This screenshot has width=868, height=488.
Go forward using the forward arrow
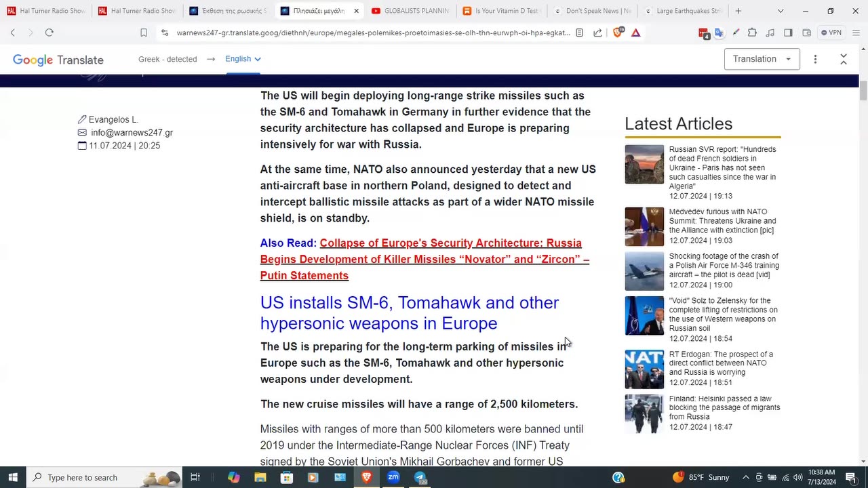pyautogui.click(x=31, y=33)
